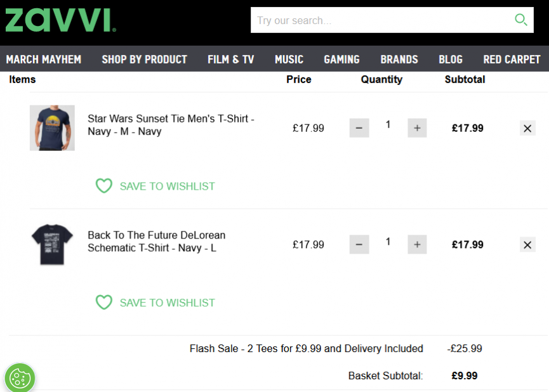Image resolution: width=549 pixels, height=392 pixels.
Task: Increase the DeLorean T-Shirt quantity
Action: 417,244
